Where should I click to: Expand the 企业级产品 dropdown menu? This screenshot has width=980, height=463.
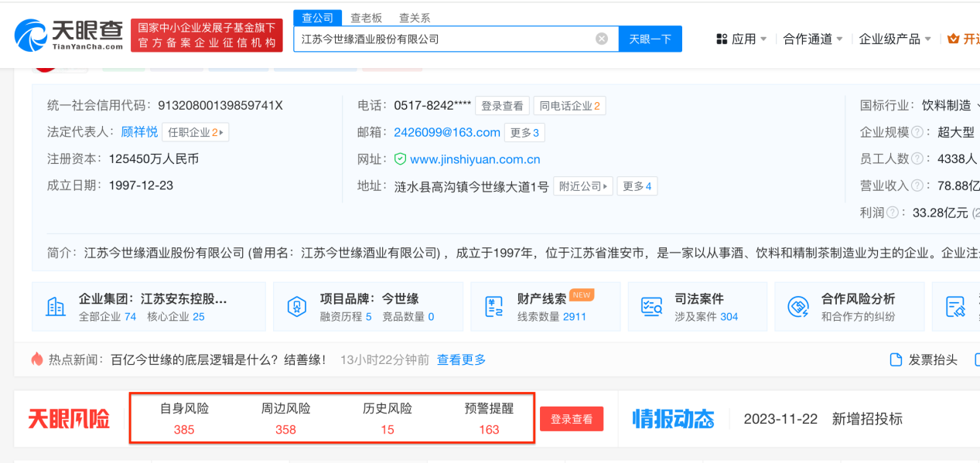pos(895,39)
